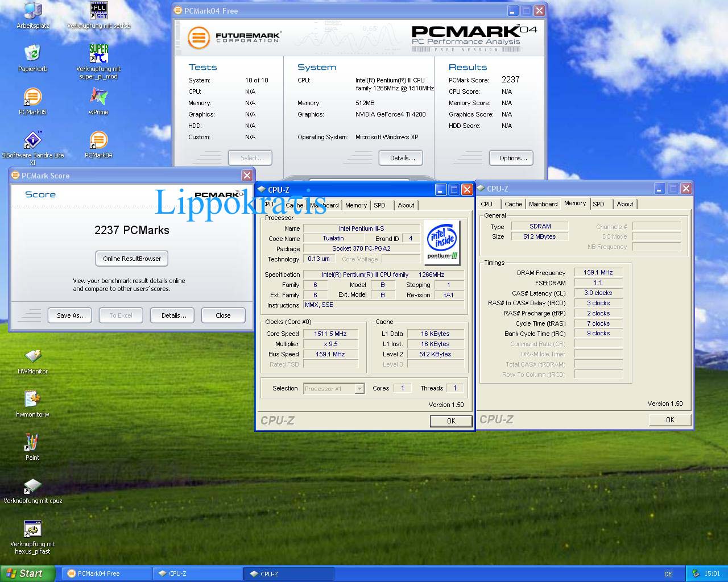Click the Code Name Tualatin field
The height and width of the screenshot is (582, 728).
[x=333, y=238]
